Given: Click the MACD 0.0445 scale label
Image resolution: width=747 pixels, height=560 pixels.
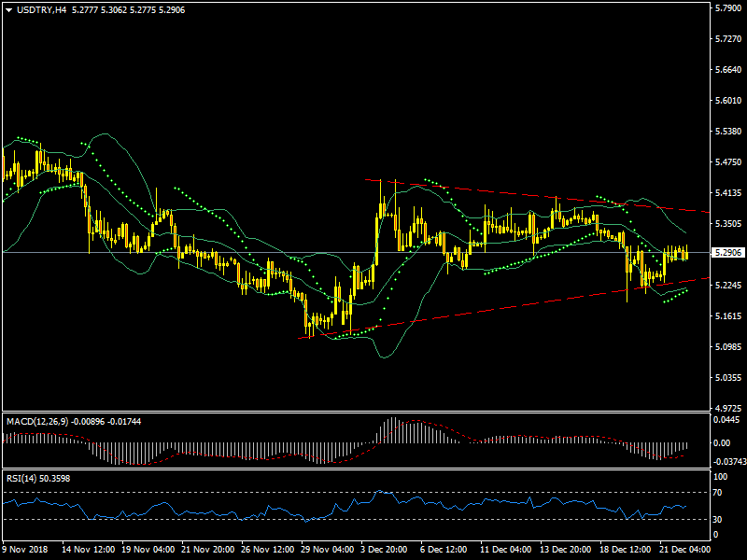Looking at the screenshot, I should coord(725,420).
